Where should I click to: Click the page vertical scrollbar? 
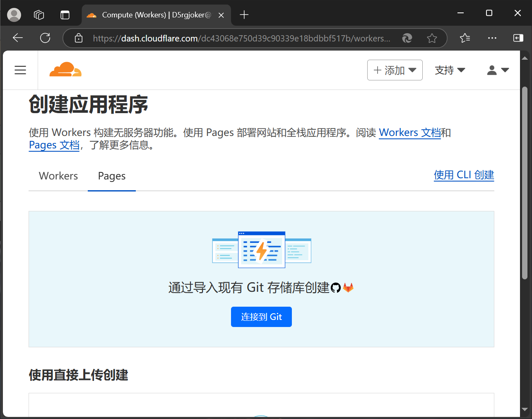pyautogui.click(x=525, y=182)
